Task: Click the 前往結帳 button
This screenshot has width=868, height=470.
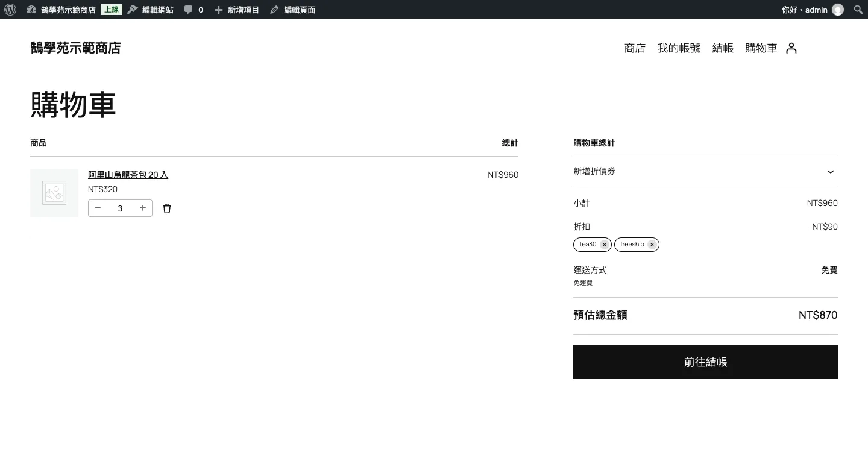Action: click(x=705, y=362)
